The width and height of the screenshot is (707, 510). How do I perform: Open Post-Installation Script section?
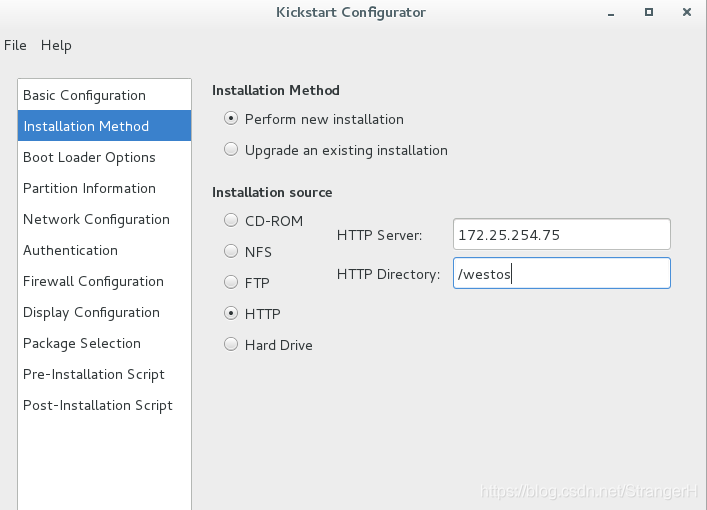tap(105, 405)
